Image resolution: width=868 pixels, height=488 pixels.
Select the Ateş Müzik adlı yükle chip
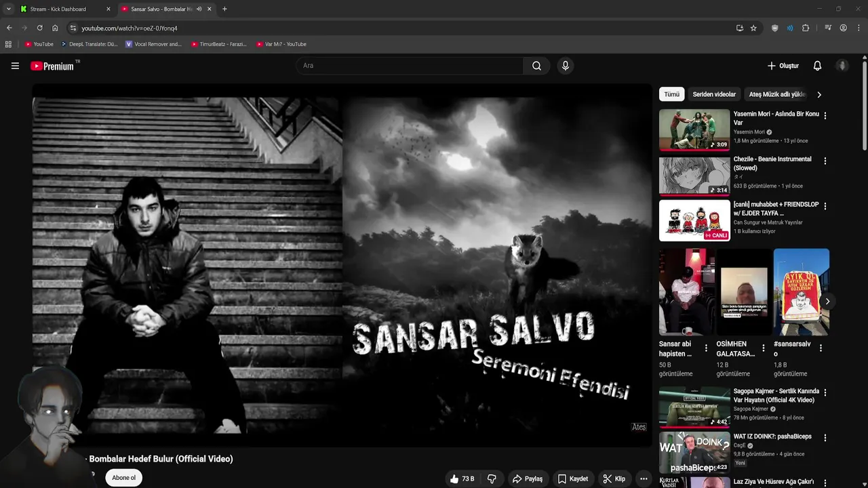[777, 94]
